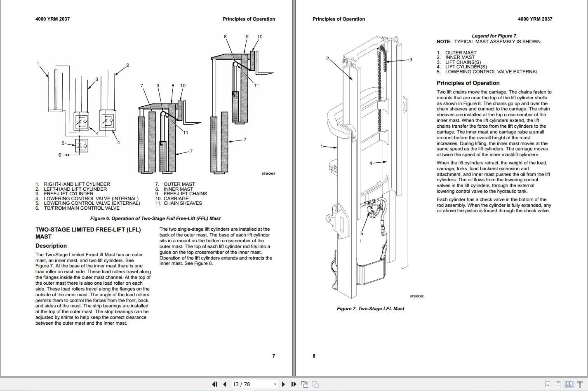Select the facing two-page view layout

tap(569, 384)
